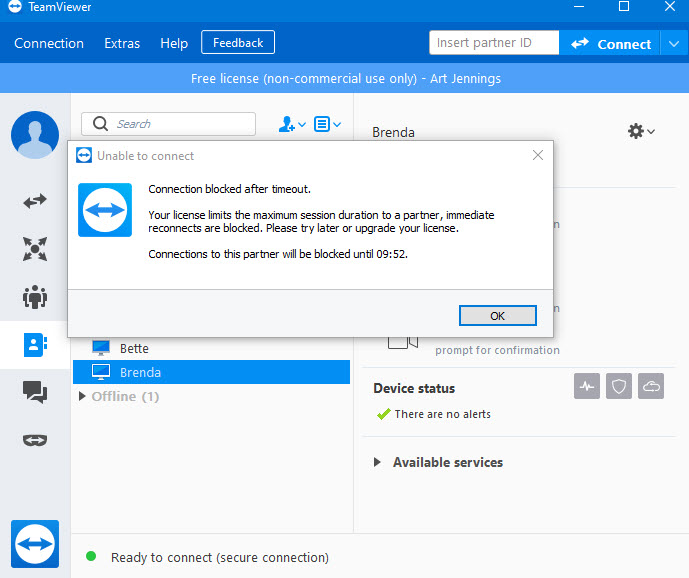689x578 pixels.
Task: Open the Connection menu
Action: point(49,43)
